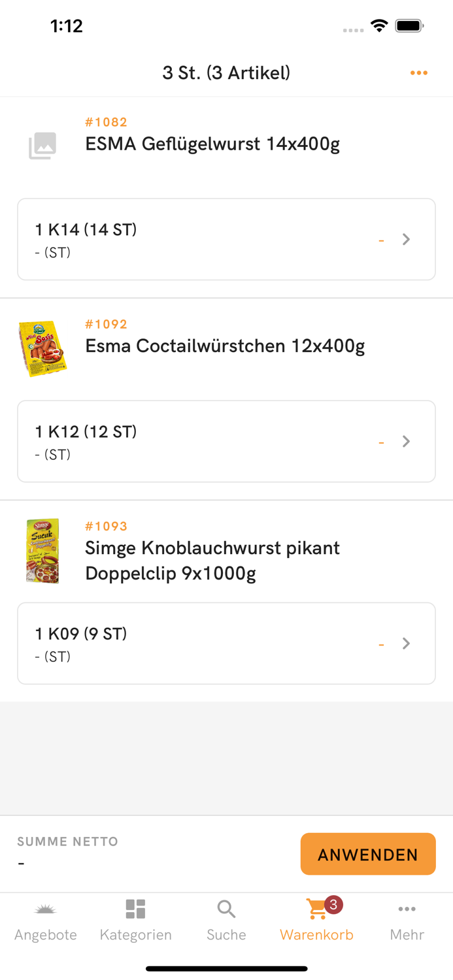Screen dimensions: 453x980
Task: Open the Mehr ellipsis icon
Action: [x=407, y=908]
